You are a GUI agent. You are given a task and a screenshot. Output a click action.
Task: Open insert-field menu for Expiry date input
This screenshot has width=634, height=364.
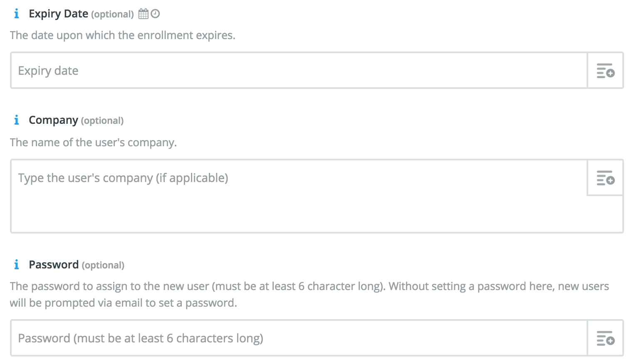click(x=605, y=70)
